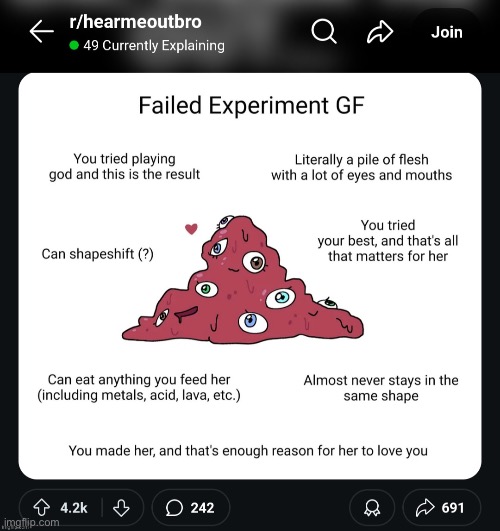
Task: Click the 242 comments count
Action: coord(202,508)
